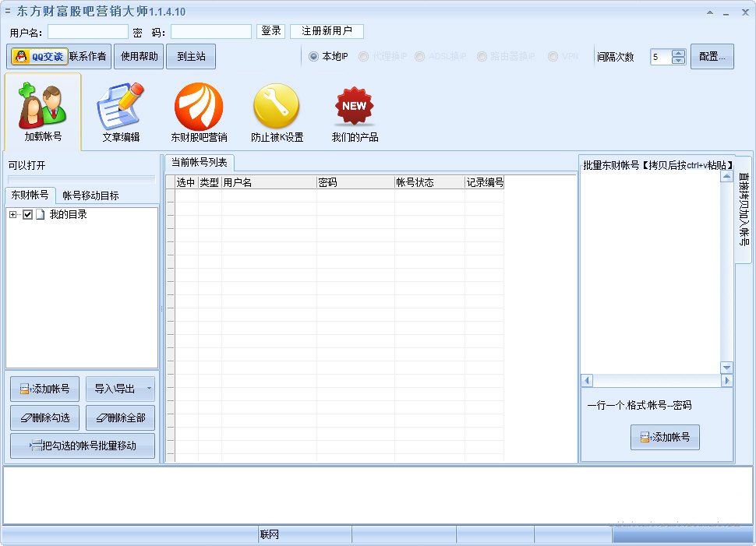Click right scroll arrow of batch account box
756x546 pixels.
726,381
